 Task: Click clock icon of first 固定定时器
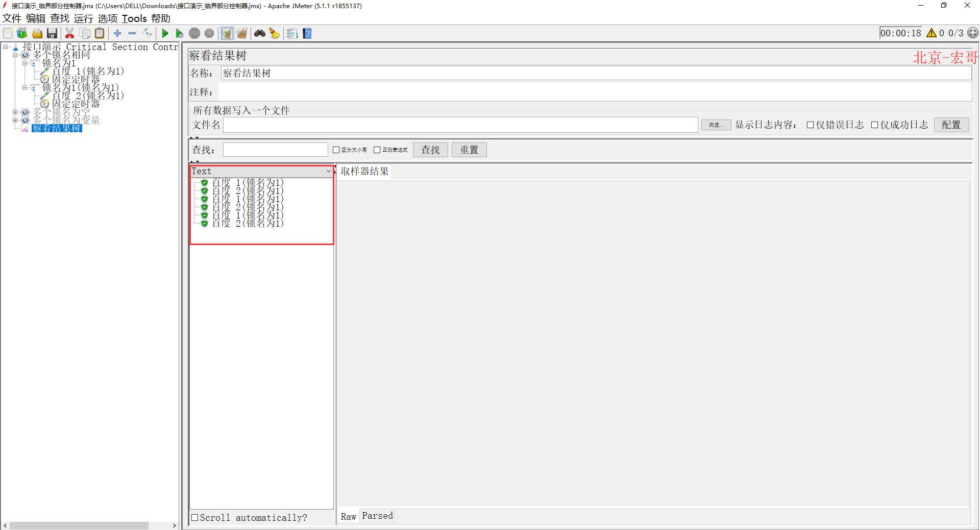point(44,79)
